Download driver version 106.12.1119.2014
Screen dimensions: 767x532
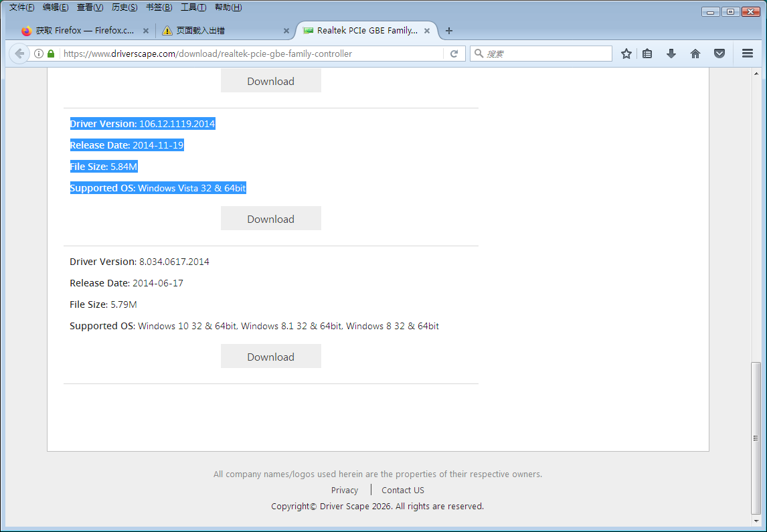(x=270, y=219)
